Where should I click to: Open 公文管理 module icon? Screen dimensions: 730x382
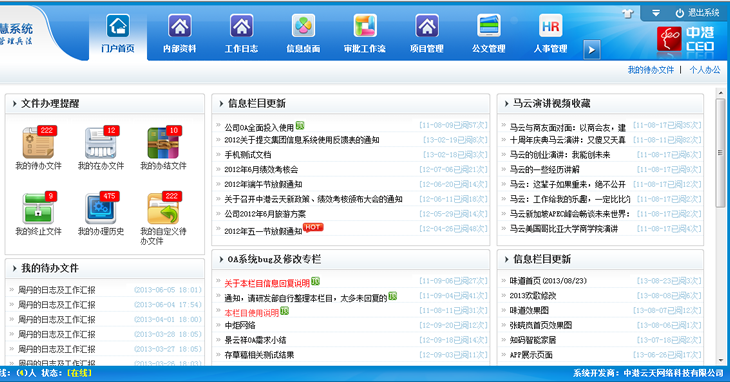[489, 26]
